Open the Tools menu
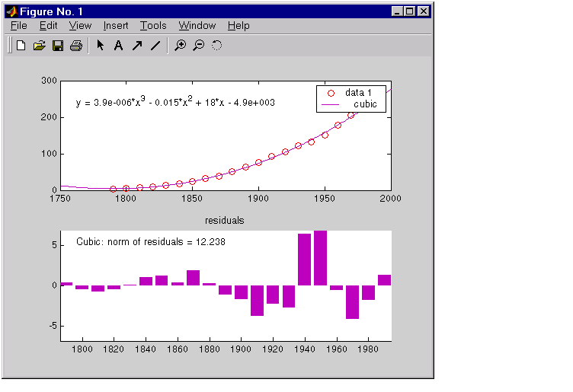The image size is (573, 392). pyautogui.click(x=153, y=26)
